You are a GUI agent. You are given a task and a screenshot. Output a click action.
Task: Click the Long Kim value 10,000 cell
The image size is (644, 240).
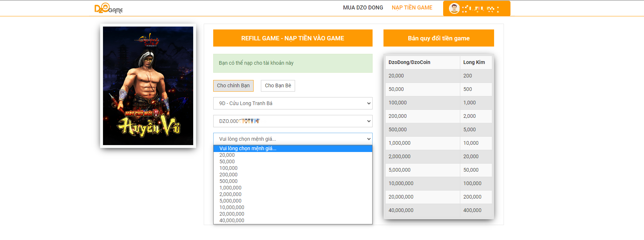(x=476, y=143)
